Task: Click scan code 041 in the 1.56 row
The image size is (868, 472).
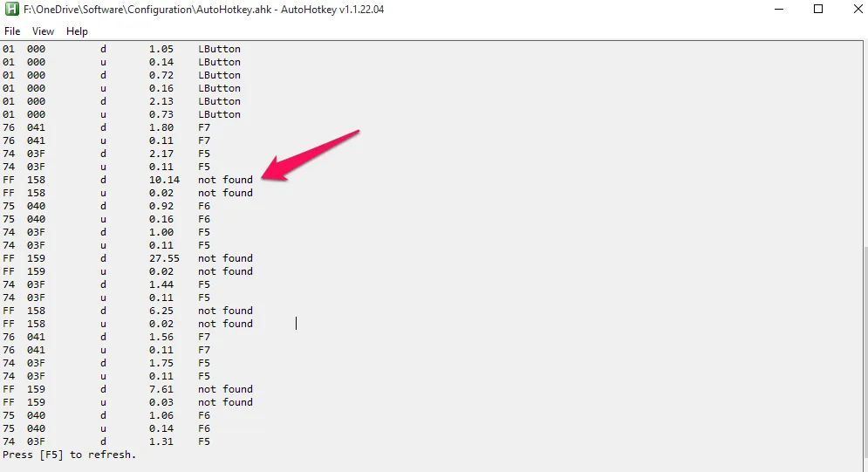Action: click(x=36, y=337)
